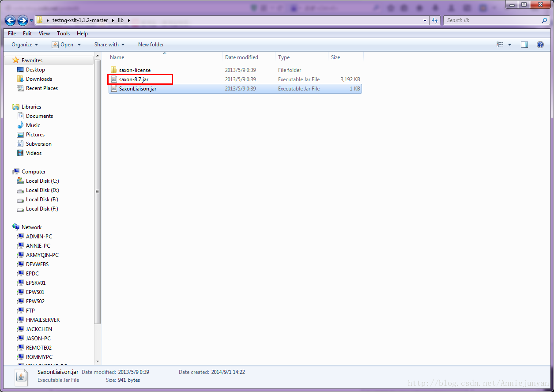Click the Recent Places icon
The height and width of the screenshot is (392, 554).
coord(20,88)
